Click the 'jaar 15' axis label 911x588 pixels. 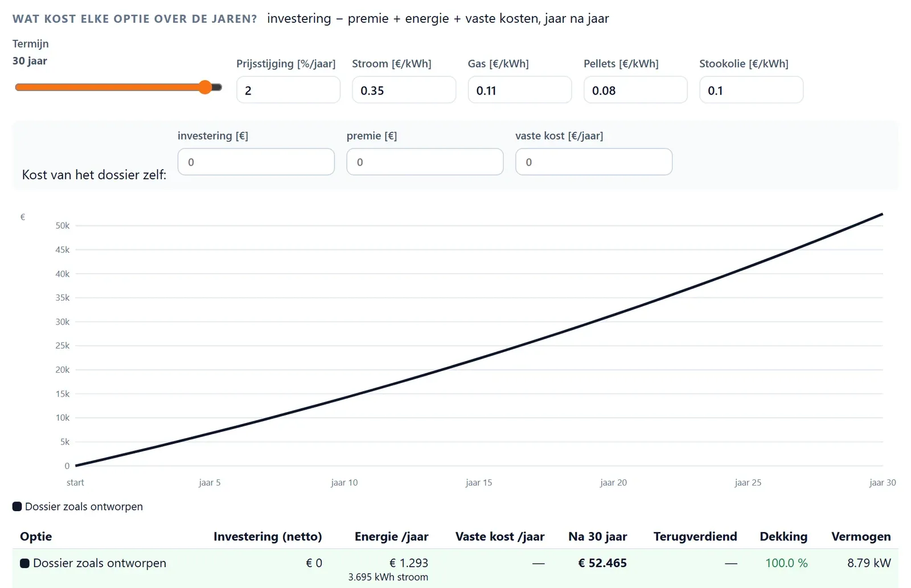tap(479, 483)
